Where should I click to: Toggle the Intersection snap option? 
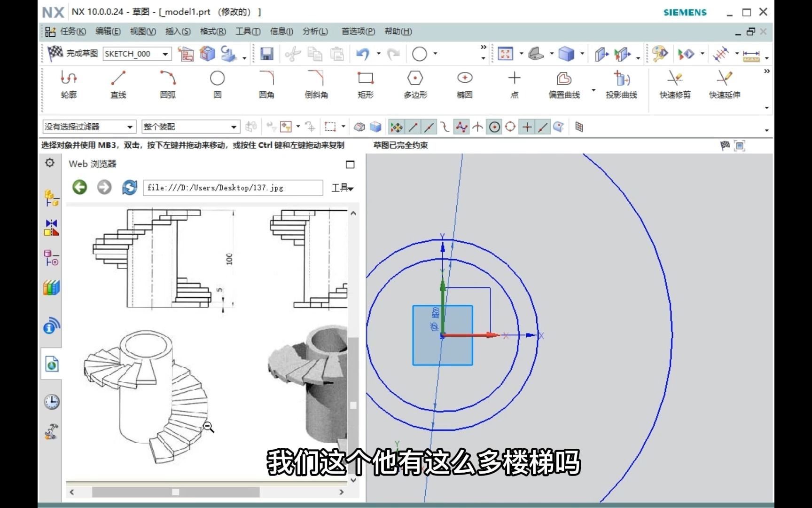(478, 127)
